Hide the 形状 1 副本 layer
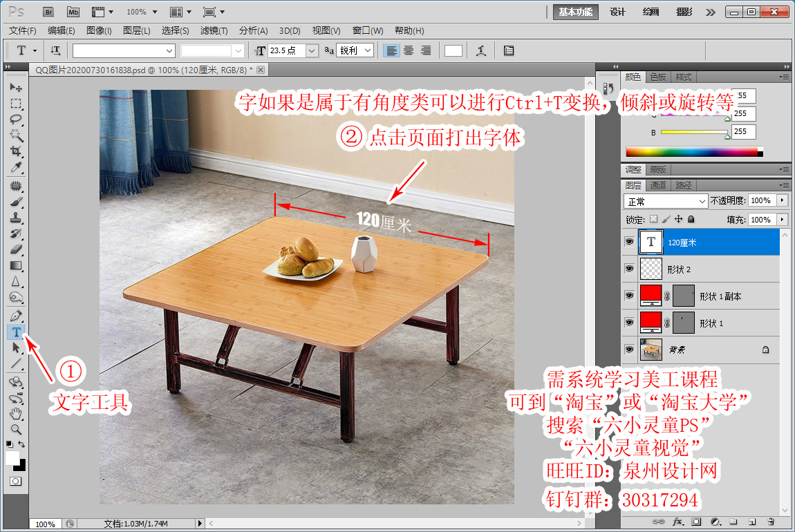 click(x=629, y=296)
